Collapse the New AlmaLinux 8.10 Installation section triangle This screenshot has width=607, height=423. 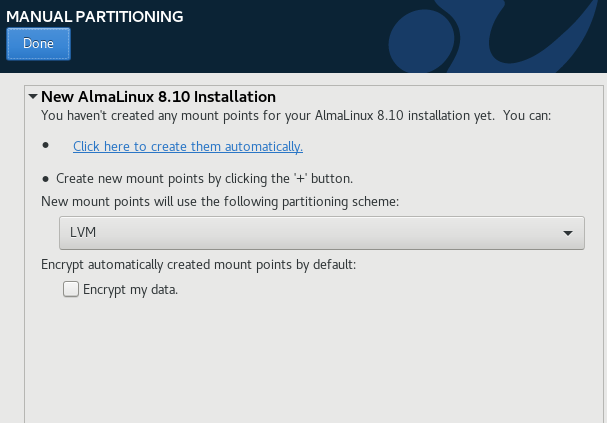33,98
